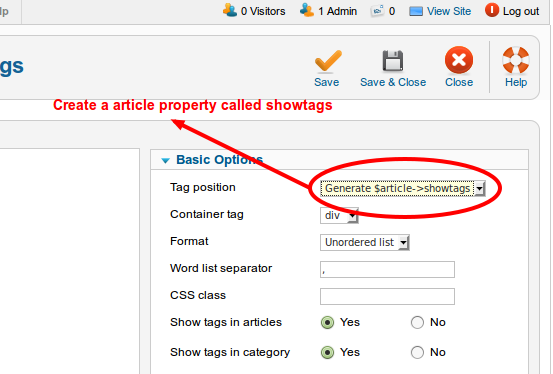Screen dimensions: 553x374
Task: Click the Word list separator label
Action: click(221, 269)
